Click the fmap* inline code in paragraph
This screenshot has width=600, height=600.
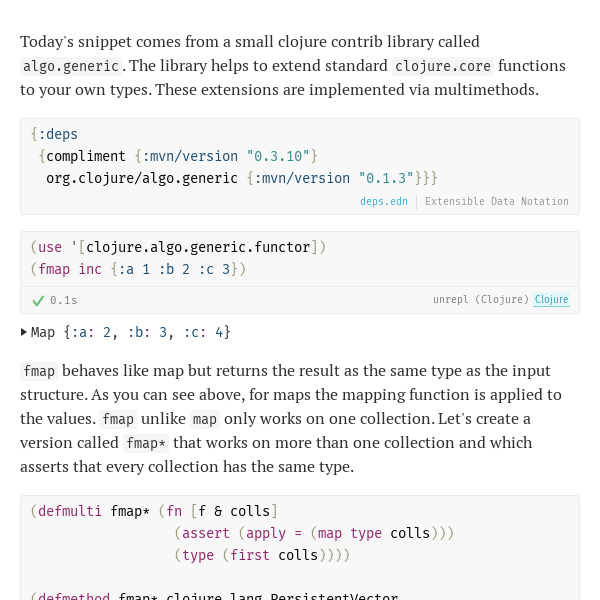point(146,443)
